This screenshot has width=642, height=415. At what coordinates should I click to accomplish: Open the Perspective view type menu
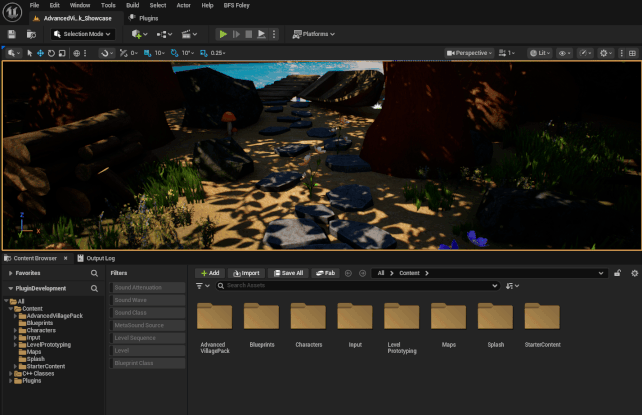point(469,53)
